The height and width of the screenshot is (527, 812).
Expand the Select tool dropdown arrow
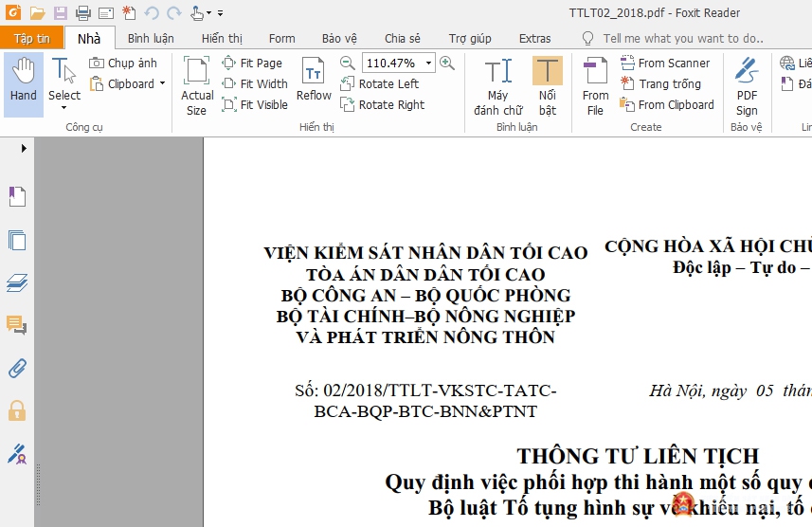pyautogui.click(x=64, y=108)
